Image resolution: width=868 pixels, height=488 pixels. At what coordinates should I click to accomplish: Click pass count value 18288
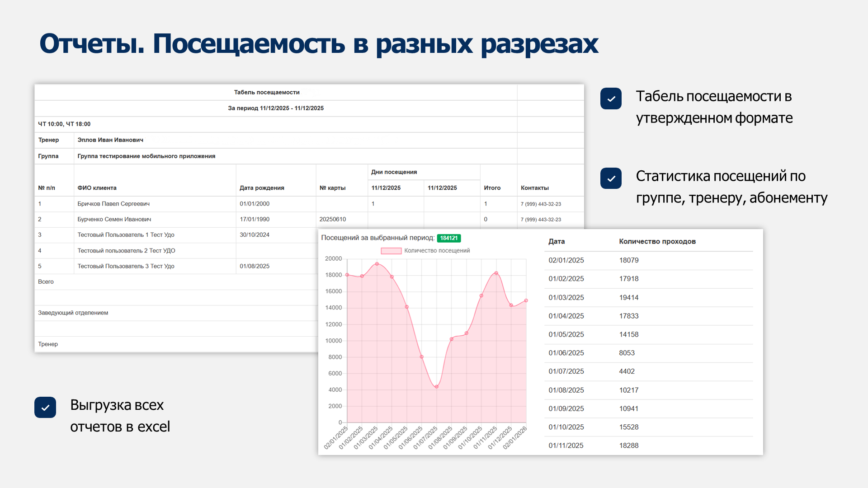click(x=629, y=446)
